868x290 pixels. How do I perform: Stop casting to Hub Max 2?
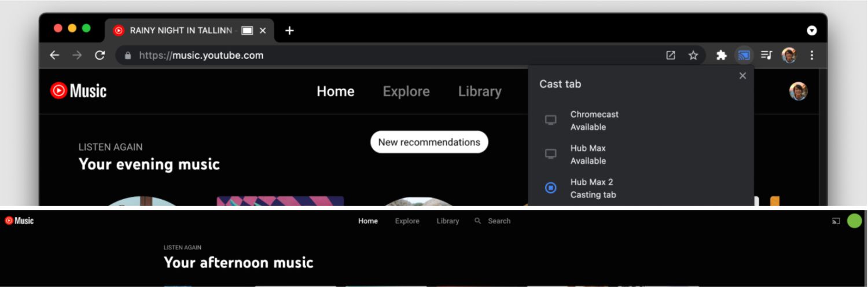551,188
